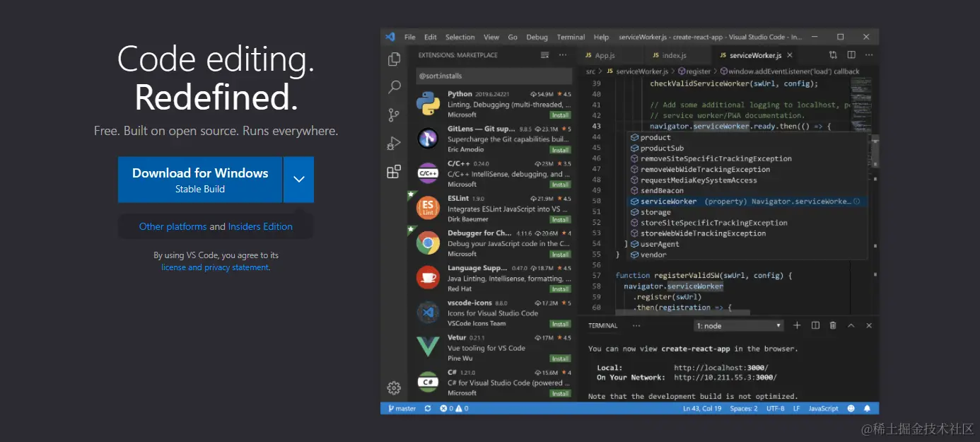
Task: Open terminal panel ellipsis overflow menu
Action: tap(636, 325)
